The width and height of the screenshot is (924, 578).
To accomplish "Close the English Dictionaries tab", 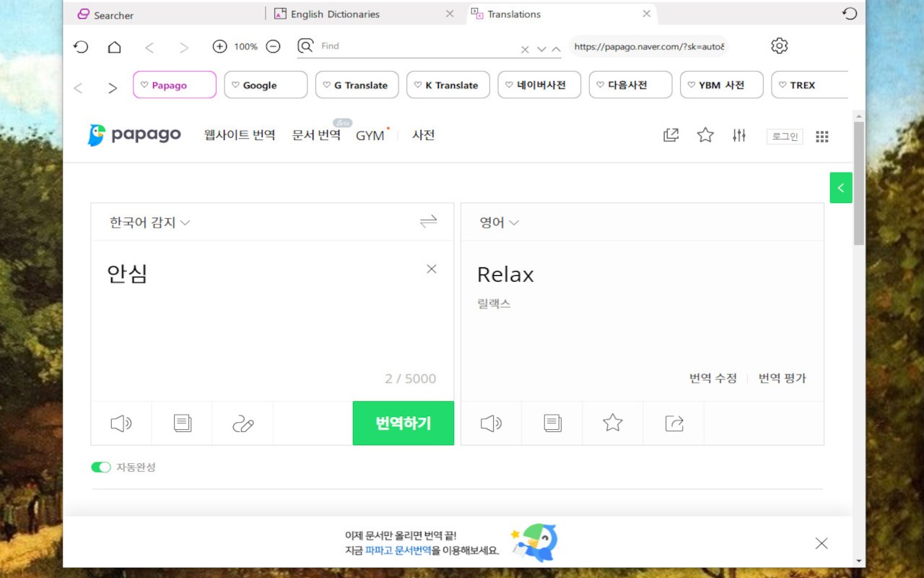I will pyautogui.click(x=450, y=14).
